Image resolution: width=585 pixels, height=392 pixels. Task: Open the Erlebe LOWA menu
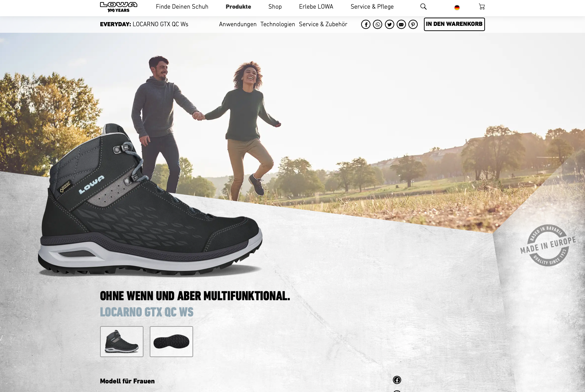316,7
